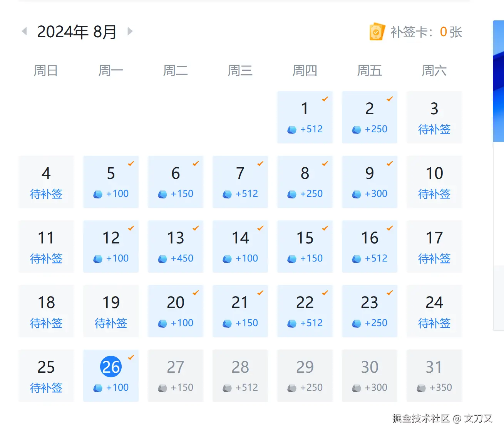Click the orange checkmark on August 1
Image resolution: width=504 pixels, height=435 pixels.
[x=325, y=99]
